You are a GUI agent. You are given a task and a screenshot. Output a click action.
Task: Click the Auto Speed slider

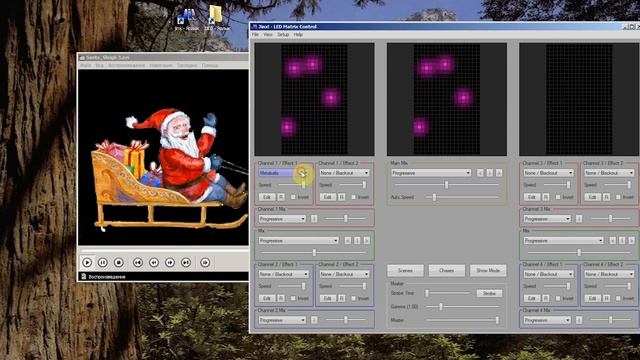coord(462,198)
